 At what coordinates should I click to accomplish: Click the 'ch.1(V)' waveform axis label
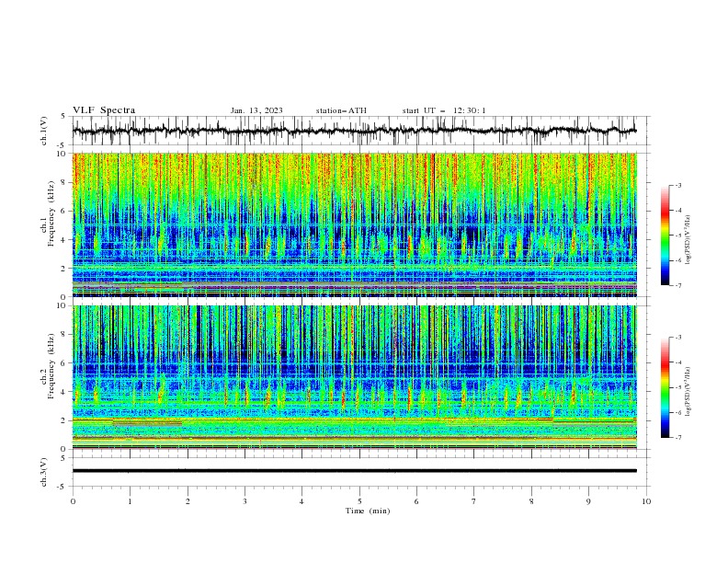point(44,131)
